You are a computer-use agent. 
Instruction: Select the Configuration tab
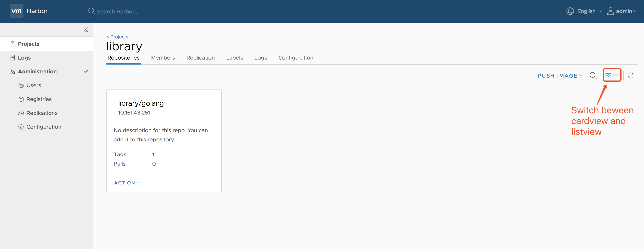[x=296, y=57]
